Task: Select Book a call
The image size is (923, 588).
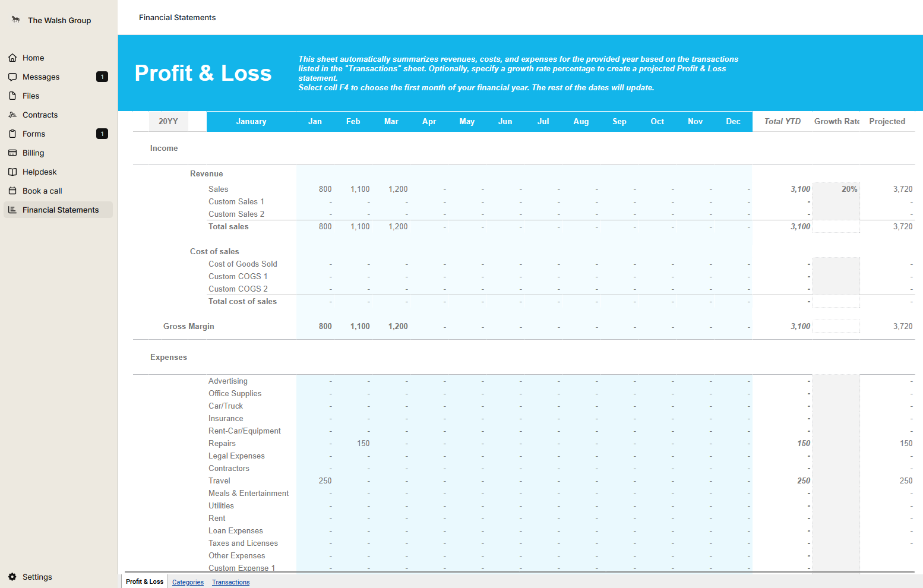Action: pos(58,191)
